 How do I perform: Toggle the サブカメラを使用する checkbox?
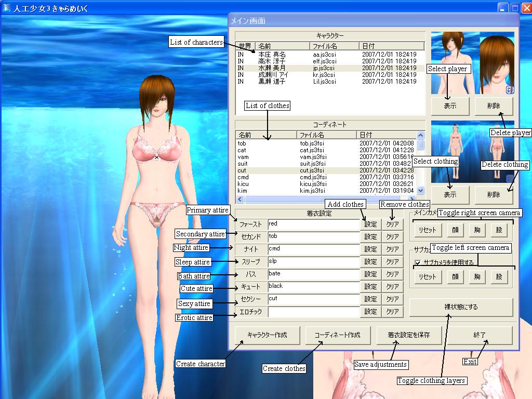[418, 263]
